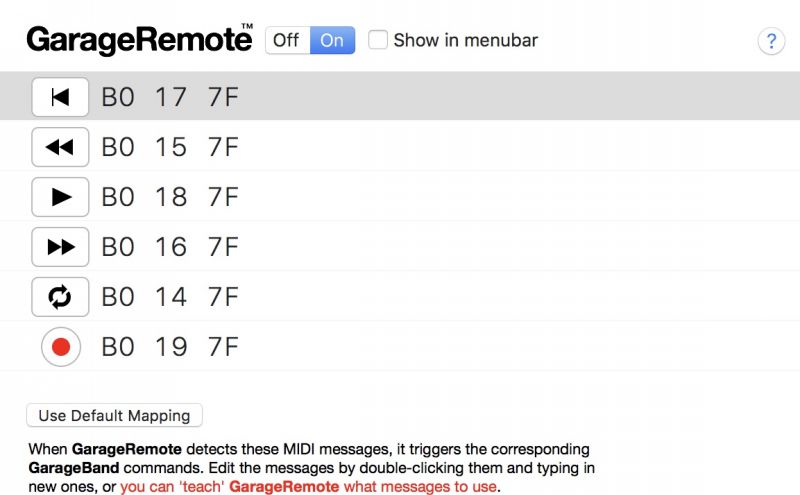Screen dimensions: 800x495
Task: Open help with the question mark icon
Action: [771, 41]
